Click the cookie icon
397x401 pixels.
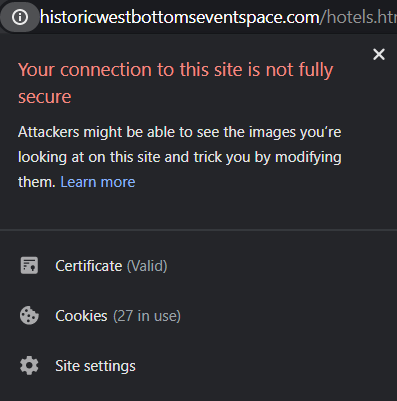click(29, 315)
